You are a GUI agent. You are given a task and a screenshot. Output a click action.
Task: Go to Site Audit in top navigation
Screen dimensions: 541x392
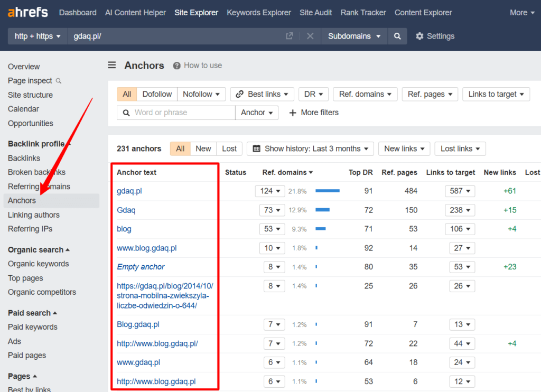(x=315, y=13)
